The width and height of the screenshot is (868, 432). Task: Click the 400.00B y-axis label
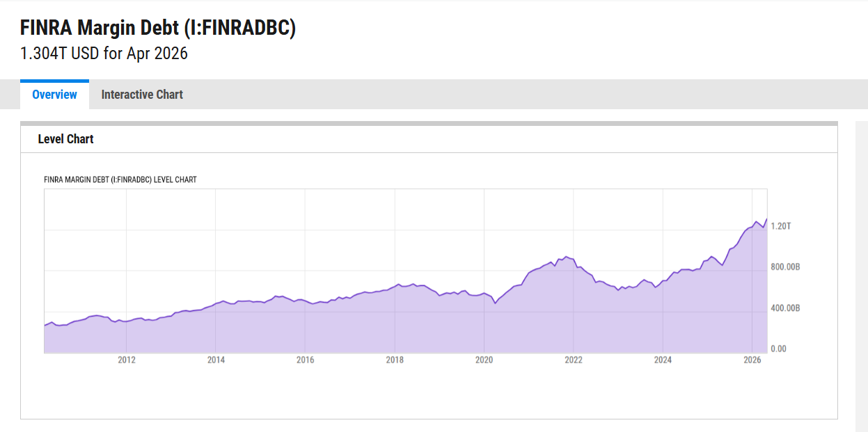pyautogui.click(x=786, y=308)
